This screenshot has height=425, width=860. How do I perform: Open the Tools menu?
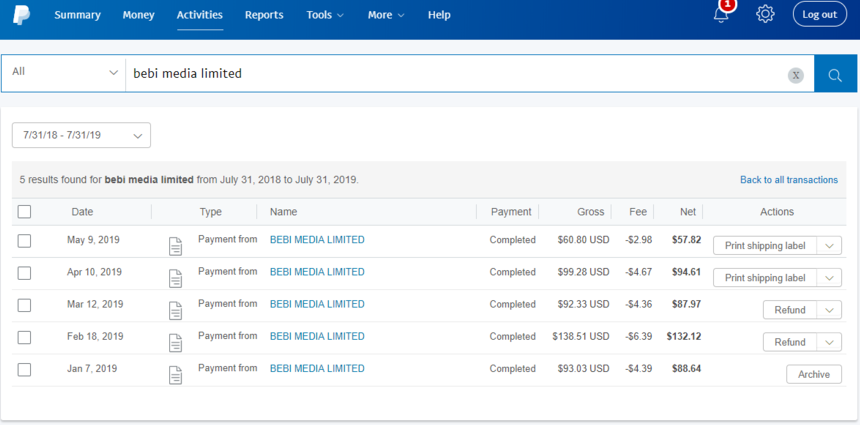pos(325,15)
